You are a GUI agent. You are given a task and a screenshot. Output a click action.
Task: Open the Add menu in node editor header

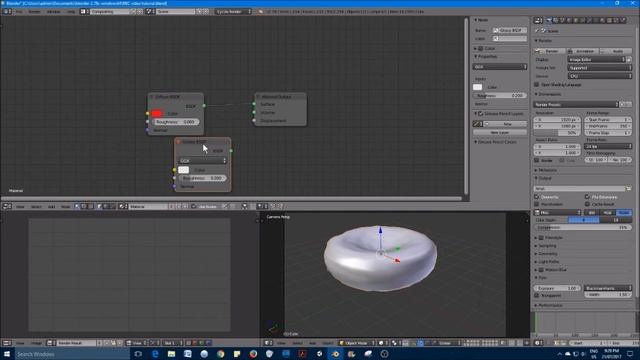click(x=51, y=207)
